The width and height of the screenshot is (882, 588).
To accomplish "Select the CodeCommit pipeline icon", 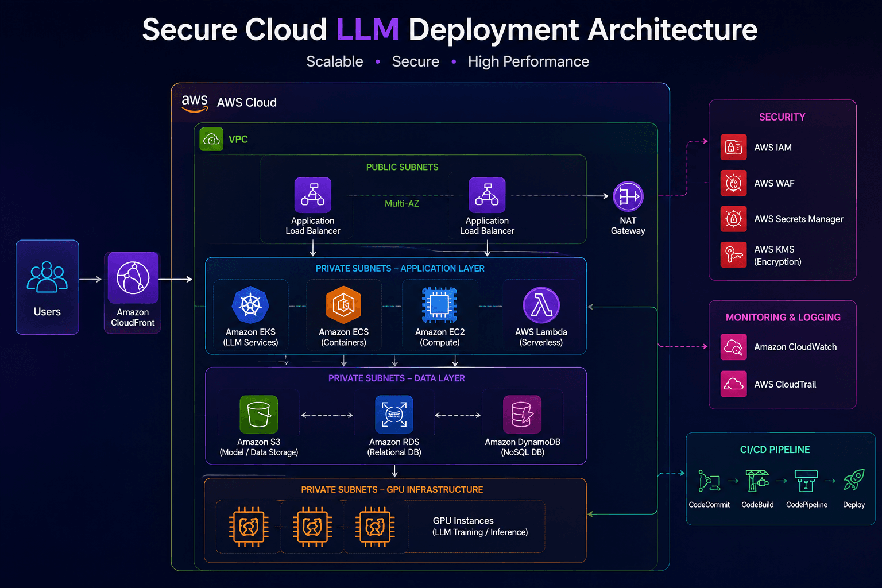I will [709, 481].
